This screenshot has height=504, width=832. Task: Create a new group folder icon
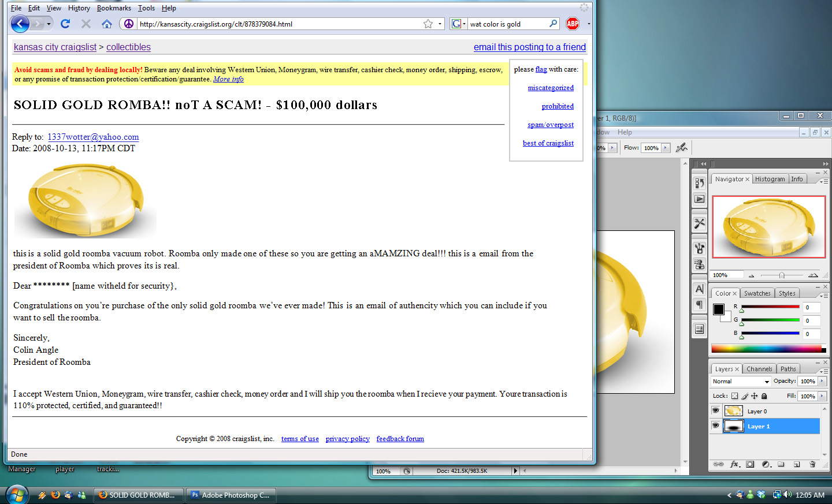tap(781, 464)
